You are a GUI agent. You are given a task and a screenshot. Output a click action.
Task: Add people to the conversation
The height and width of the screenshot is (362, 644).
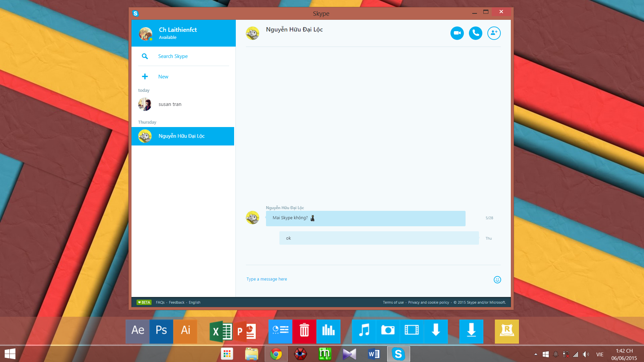click(x=494, y=33)
